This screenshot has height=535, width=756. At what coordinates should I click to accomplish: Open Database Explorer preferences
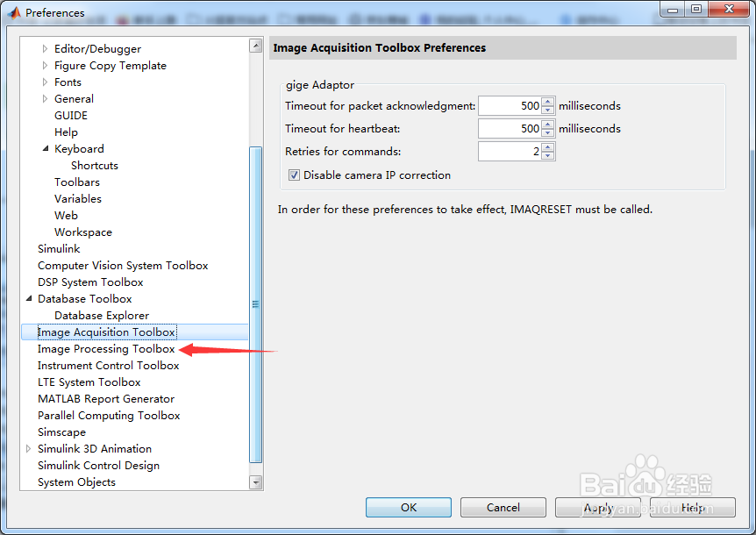[x=102, y=315]
